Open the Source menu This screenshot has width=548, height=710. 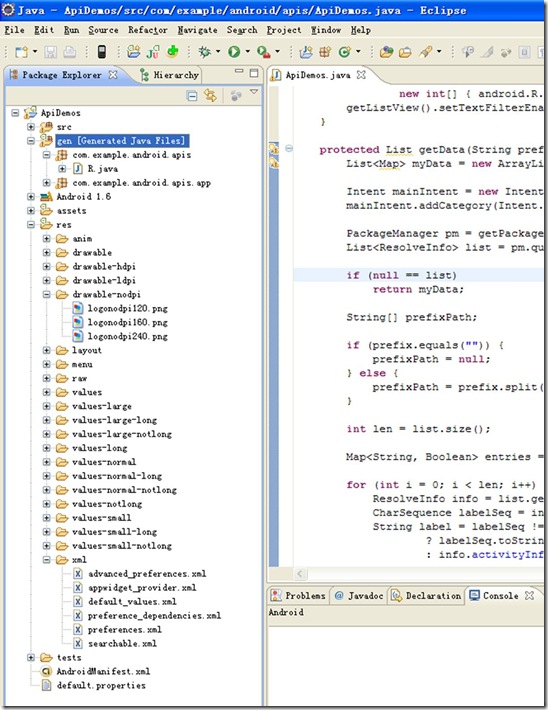coord(103,30)
